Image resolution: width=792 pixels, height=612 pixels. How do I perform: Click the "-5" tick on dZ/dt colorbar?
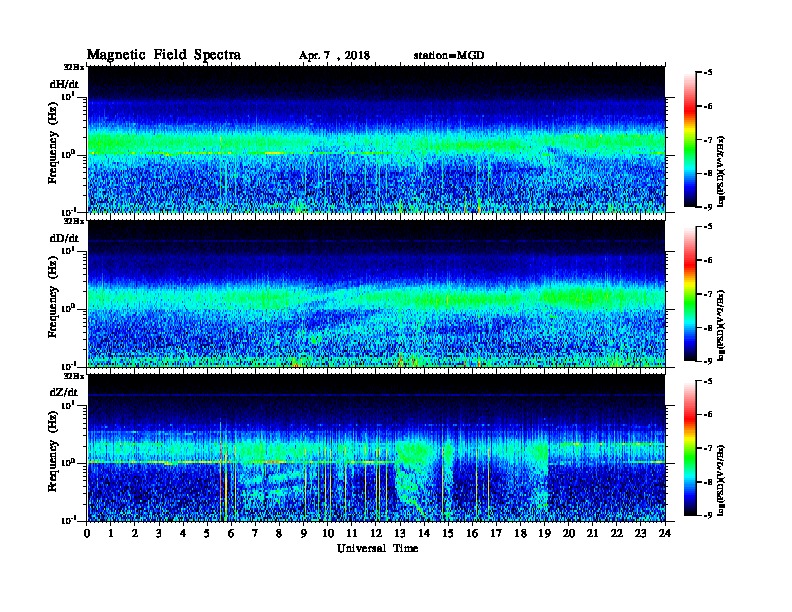pyautogui.click(x=708, y=381)
